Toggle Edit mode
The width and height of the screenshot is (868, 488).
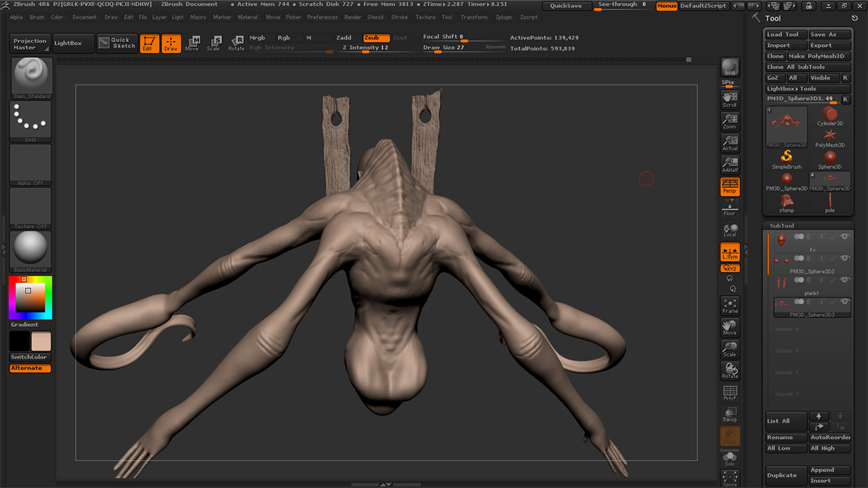150,43
